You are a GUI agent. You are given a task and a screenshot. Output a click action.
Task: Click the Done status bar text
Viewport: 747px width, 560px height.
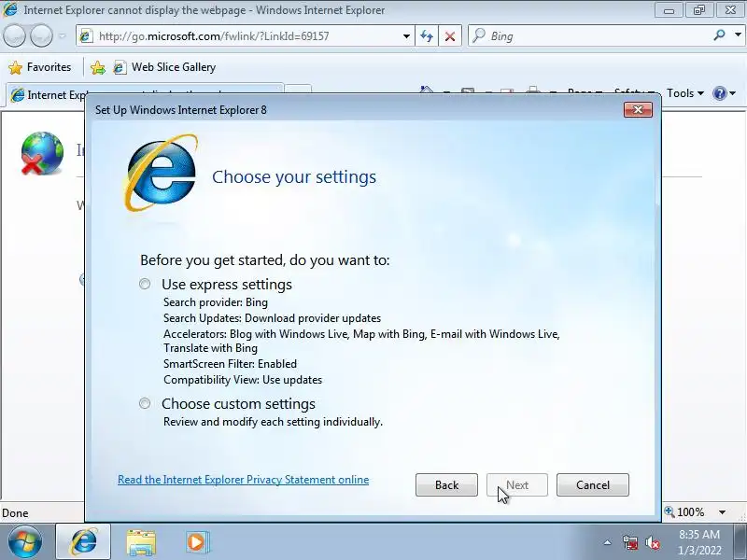click(x=15, y=512)
